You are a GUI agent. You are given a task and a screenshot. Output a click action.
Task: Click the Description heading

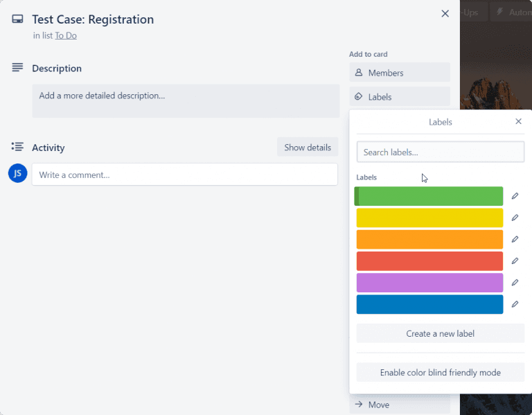point(57,69)
